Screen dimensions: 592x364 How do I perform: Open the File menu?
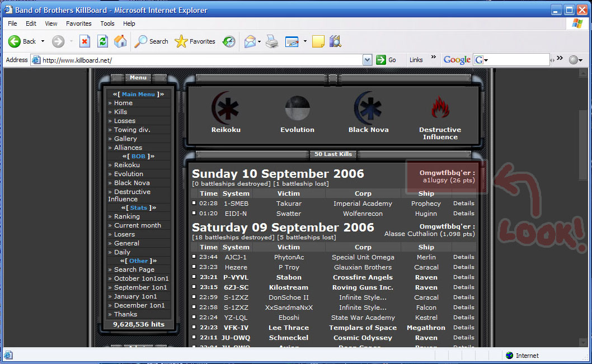pos(12,23)
